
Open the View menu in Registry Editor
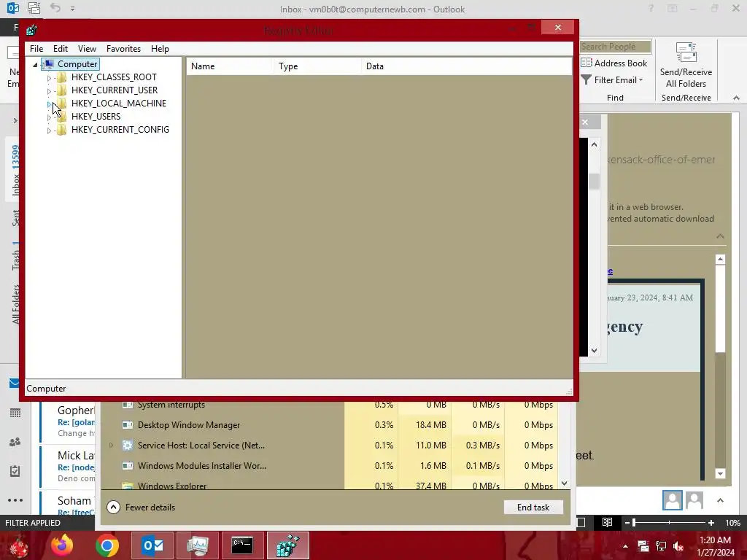point(87,49)
